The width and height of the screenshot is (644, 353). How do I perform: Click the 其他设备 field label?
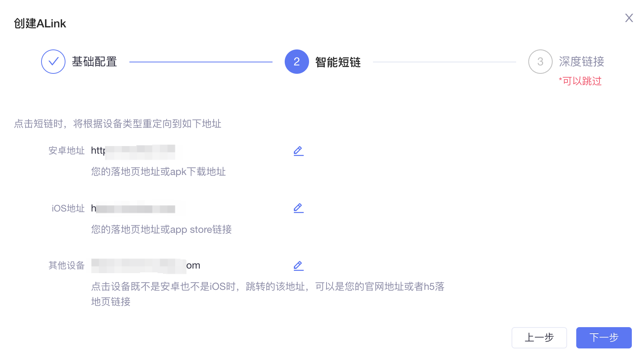(x=67, y=266)
